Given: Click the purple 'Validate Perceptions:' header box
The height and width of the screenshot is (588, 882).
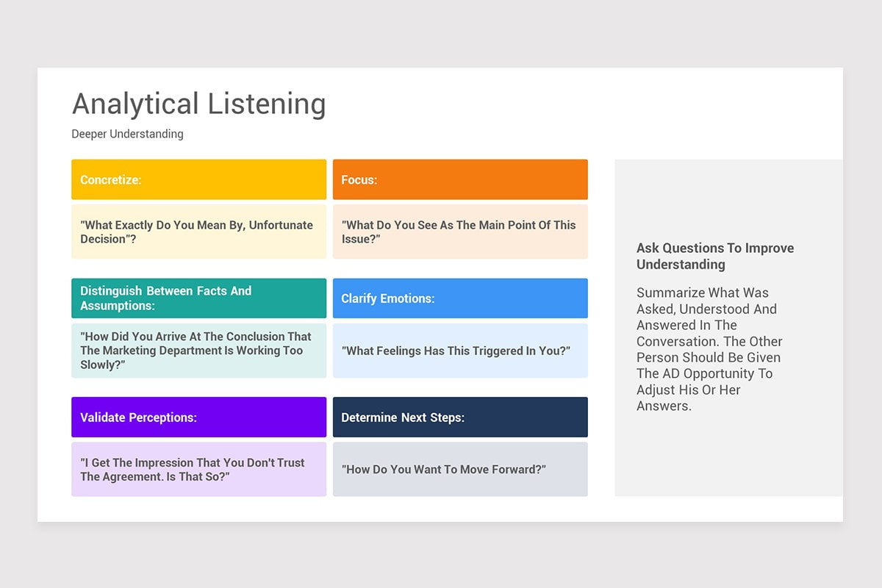Looking at the screenshot, I should pos(198,417).
